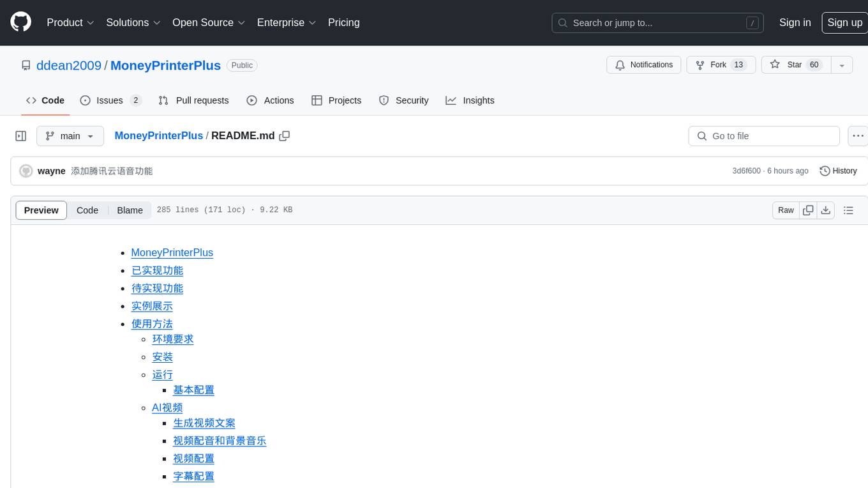Jump to AI视频 section
The image size is (868, 488).
(x=167, y=408)
